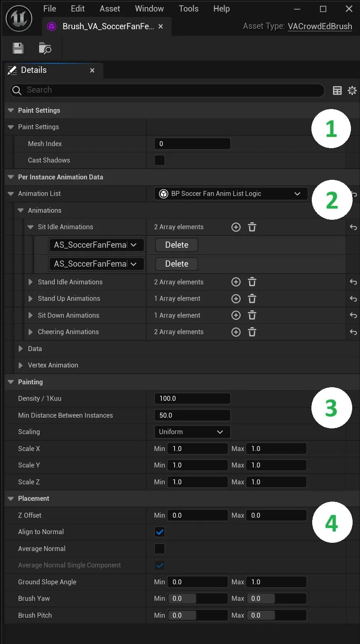Click the Browse to asset icon
This screenshot has height=644, width=360.
coord(44,48)
